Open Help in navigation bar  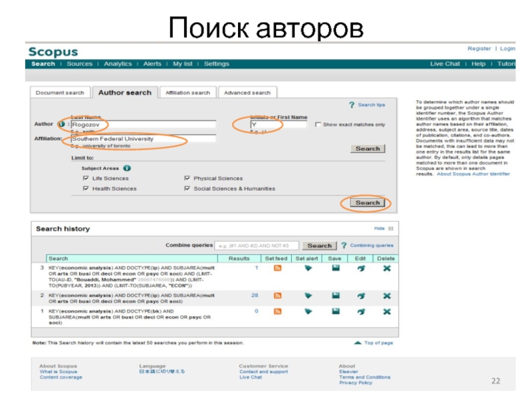pyautogui.click(x=478, y=64)
